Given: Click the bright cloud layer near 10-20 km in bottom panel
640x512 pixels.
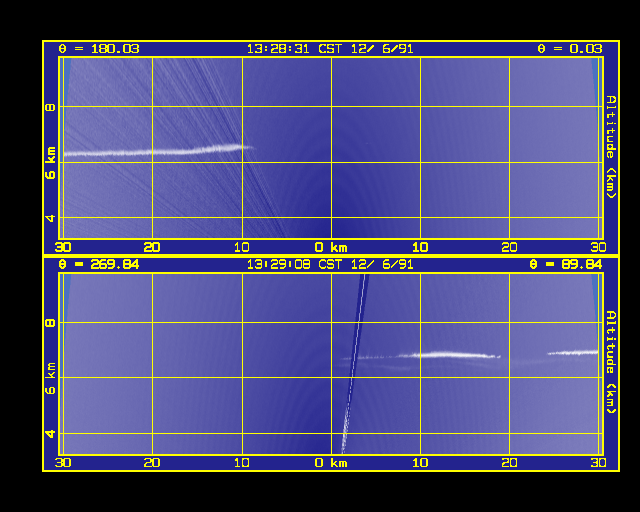Looking at the screenshot, I should (449, 355).
